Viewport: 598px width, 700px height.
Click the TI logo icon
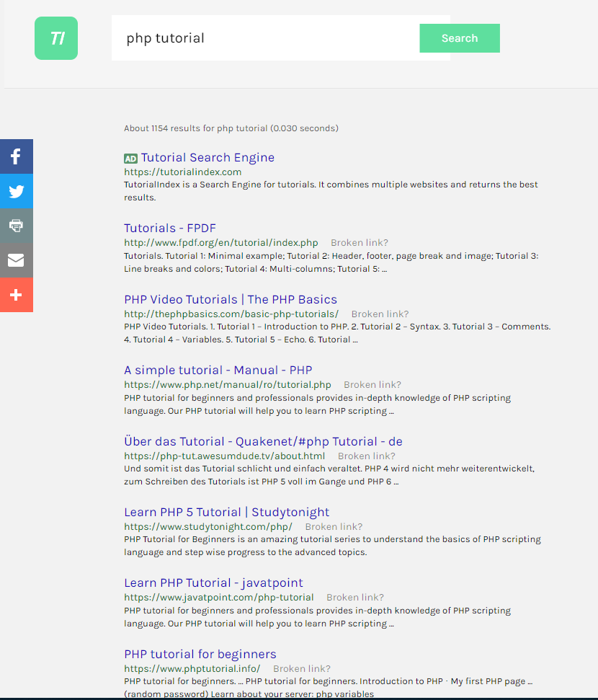(x=56, y=38)
